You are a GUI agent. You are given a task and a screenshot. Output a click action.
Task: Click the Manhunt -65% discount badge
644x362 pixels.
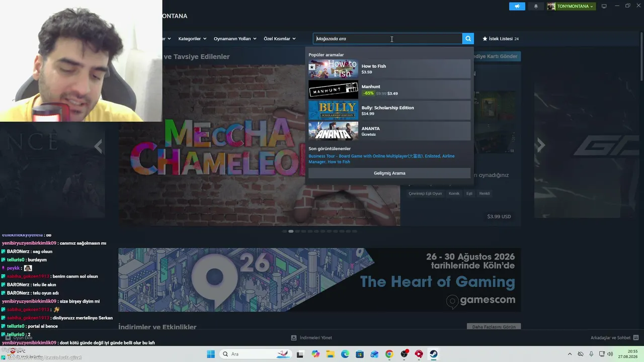pyautogui.click(x=369, y=94)
